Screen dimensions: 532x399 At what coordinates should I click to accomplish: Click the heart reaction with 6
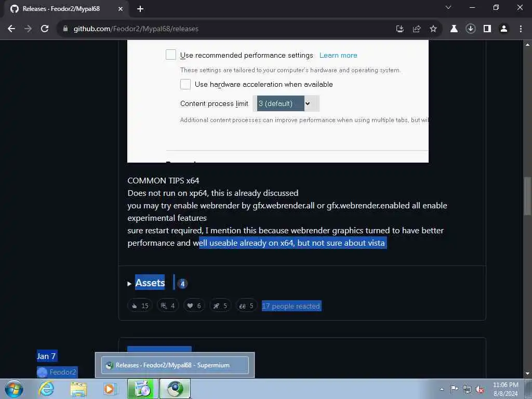point(194,306)
